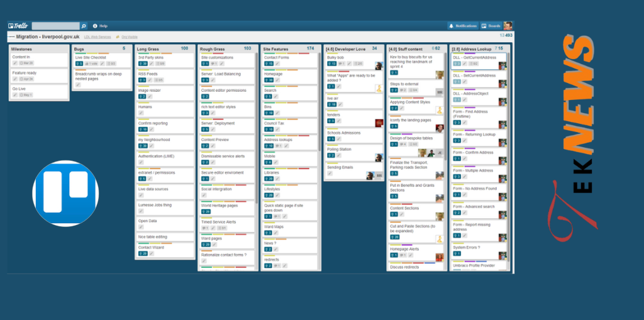Open the Boards menu button
The height and width of the screenshot is (320, 644).
click(x=491, y=26)
